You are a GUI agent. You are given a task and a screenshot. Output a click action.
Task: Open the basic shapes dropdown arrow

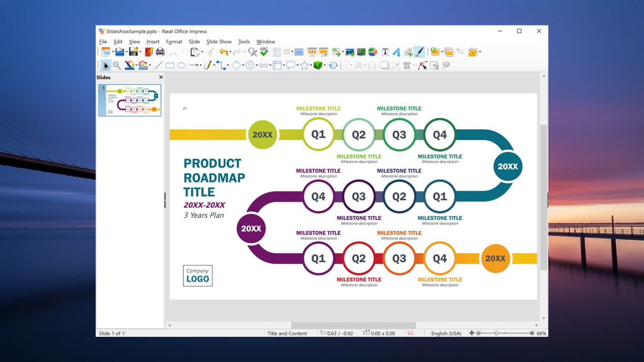(242, 65)
